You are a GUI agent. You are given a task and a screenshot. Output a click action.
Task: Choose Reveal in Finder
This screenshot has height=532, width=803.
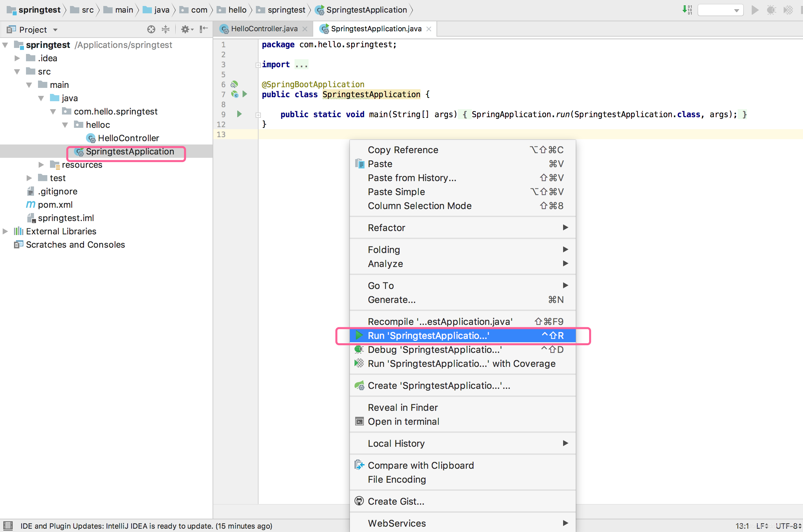[x=463, y=407]
